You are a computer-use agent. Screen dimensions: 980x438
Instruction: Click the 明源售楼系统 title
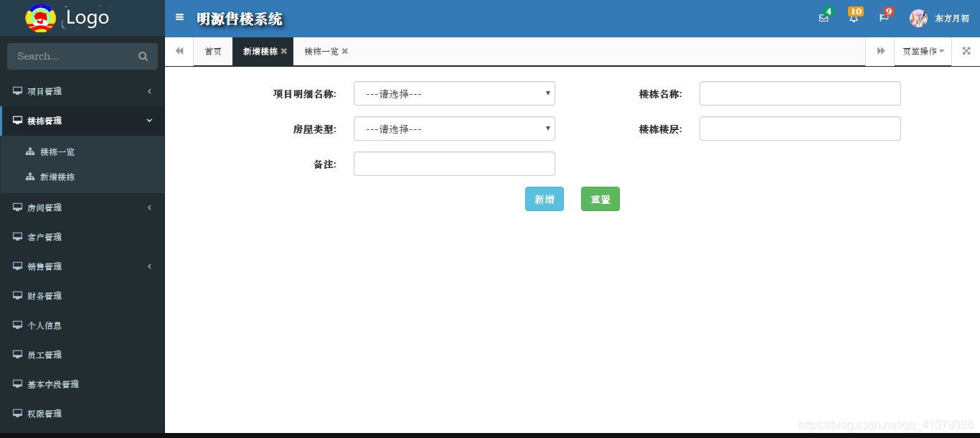[240, 19]
